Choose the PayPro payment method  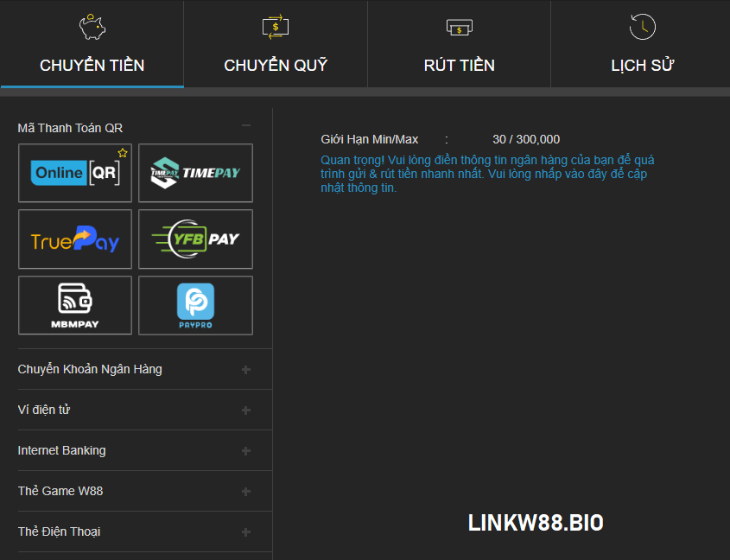click(x=195, y=305)
